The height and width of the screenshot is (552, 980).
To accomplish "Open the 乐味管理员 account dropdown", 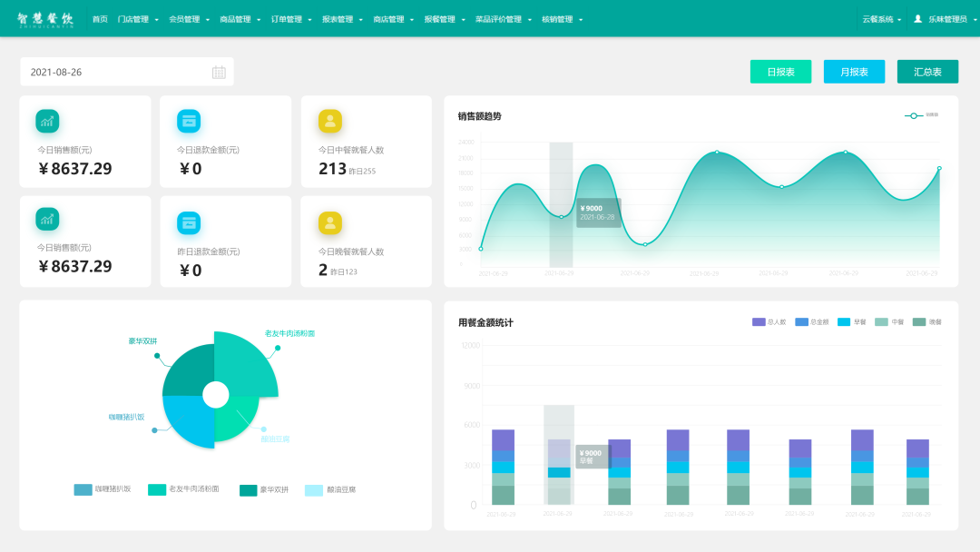I will click(952, 19).
